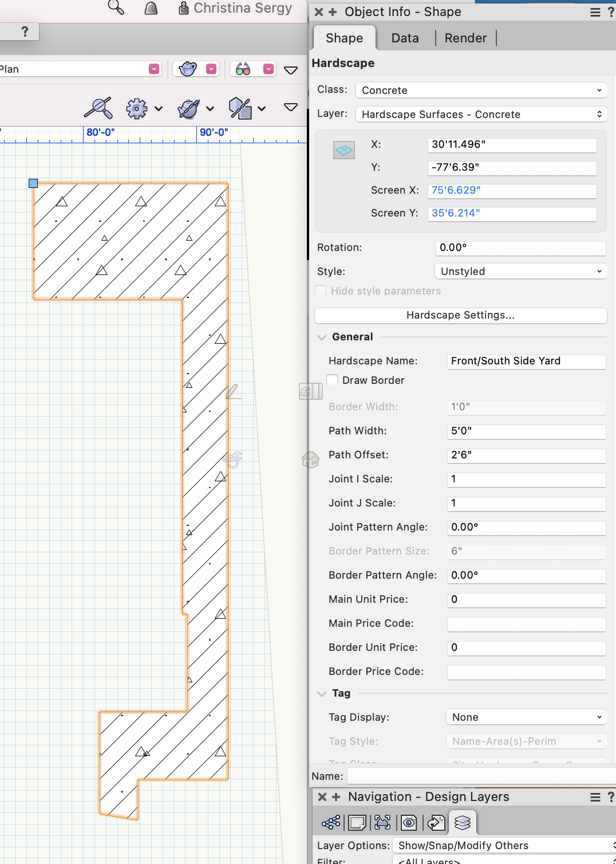
Task: Open the Saved Views eye icon tab
Action: [x=409, y=823]
